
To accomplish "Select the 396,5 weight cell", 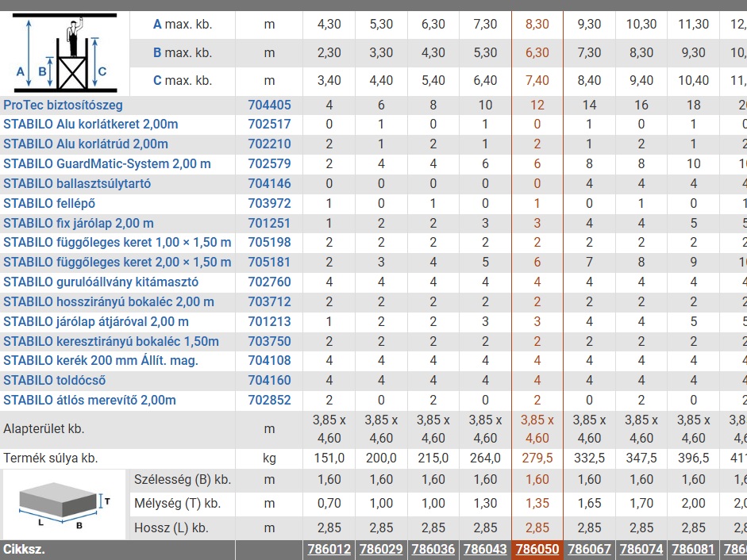I will (x=694, y=458).
